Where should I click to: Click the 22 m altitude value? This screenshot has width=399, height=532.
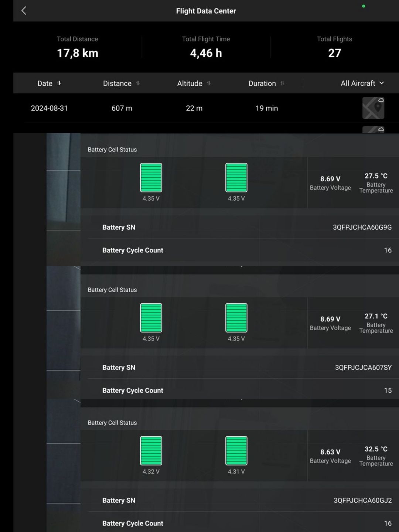click(194, 108)
